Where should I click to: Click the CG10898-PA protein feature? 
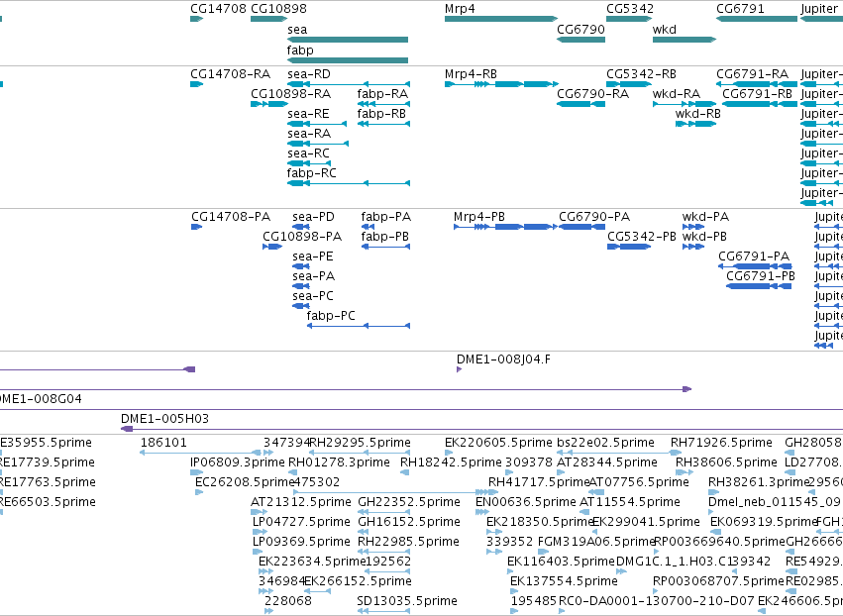[x=272, y=247]
